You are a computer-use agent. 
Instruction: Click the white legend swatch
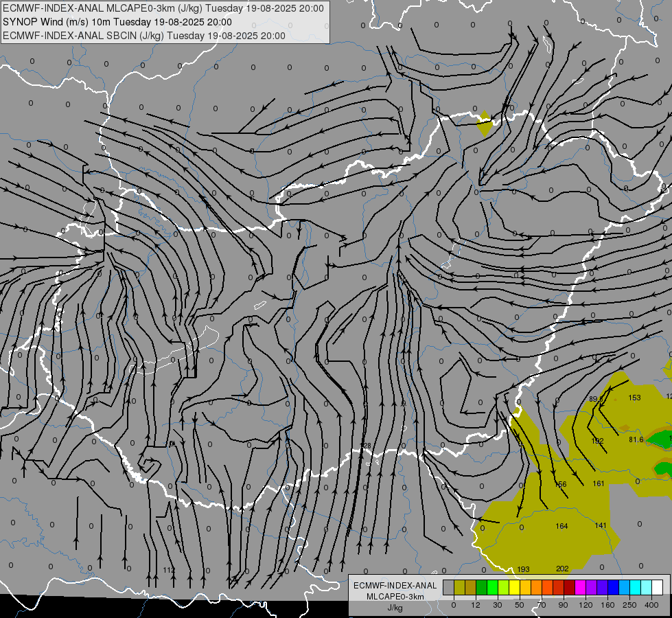[658, 588]
